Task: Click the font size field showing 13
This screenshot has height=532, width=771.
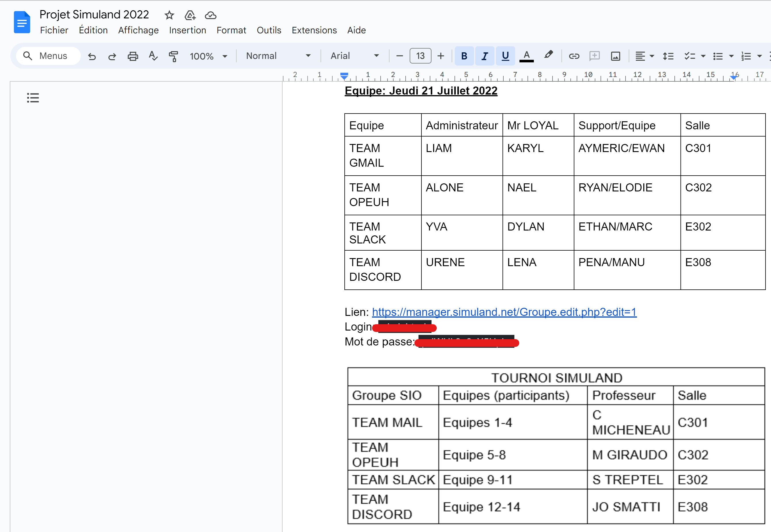Action: coord(420,56)
